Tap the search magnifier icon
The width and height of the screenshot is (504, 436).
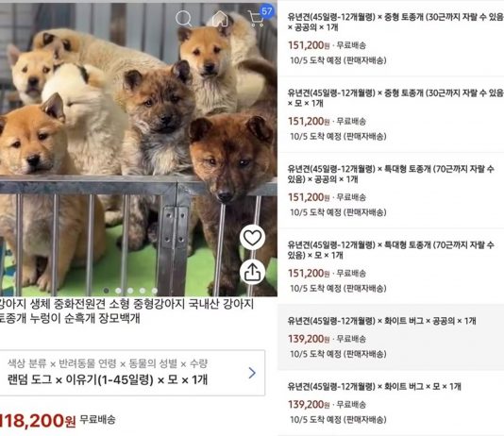tap(183, 19)
